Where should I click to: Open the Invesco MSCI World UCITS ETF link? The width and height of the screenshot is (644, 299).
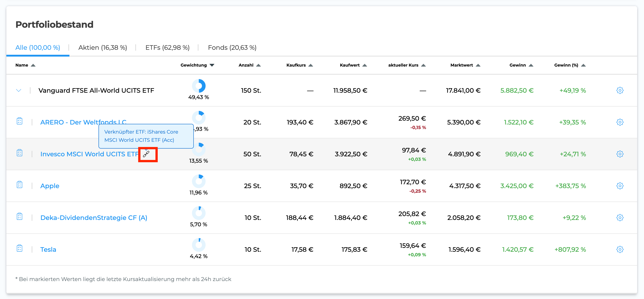coord(89,154)
